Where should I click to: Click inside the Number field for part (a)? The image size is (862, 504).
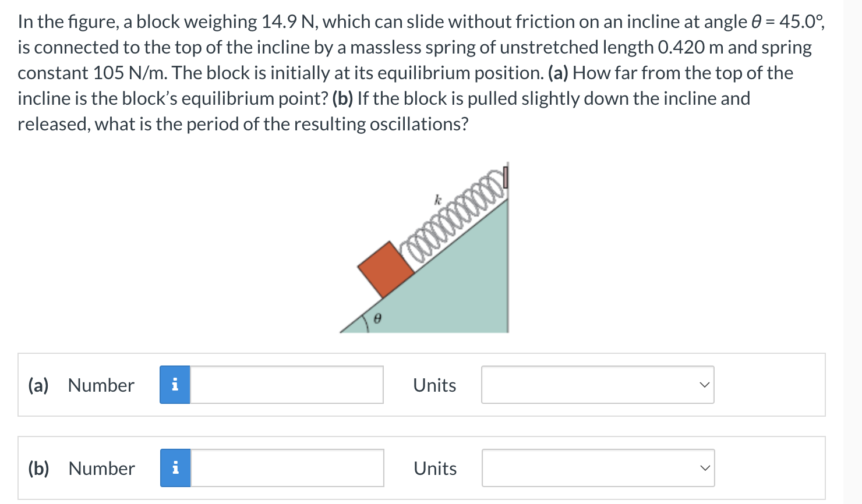[x=285, y=385]
